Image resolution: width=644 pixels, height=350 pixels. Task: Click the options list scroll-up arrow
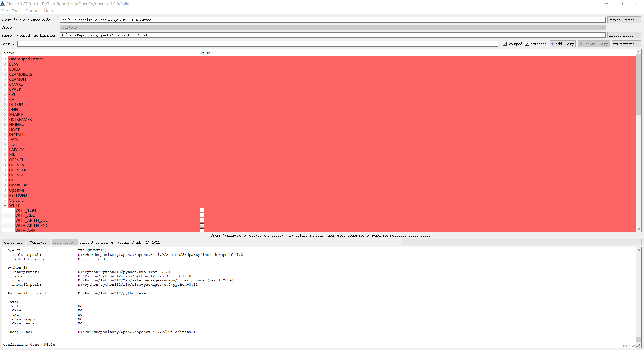pos(639,52)
